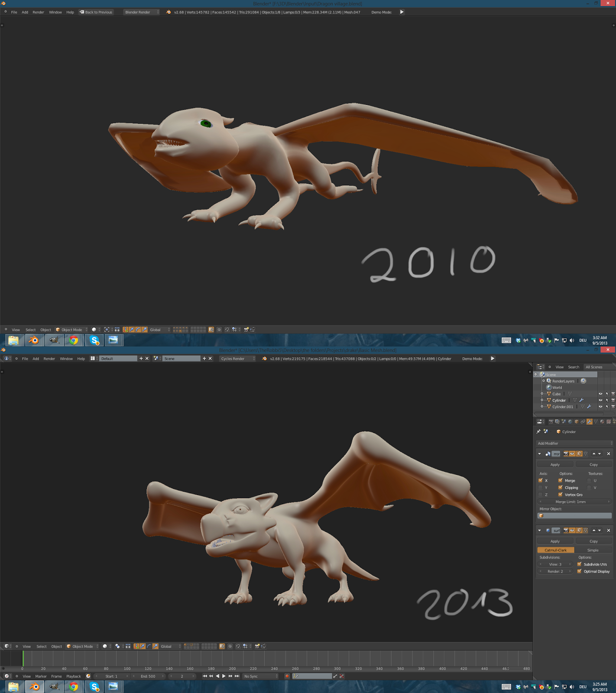Enable Y axis on the Mirror modifier
Screen dimensions: 616x693
540,488
